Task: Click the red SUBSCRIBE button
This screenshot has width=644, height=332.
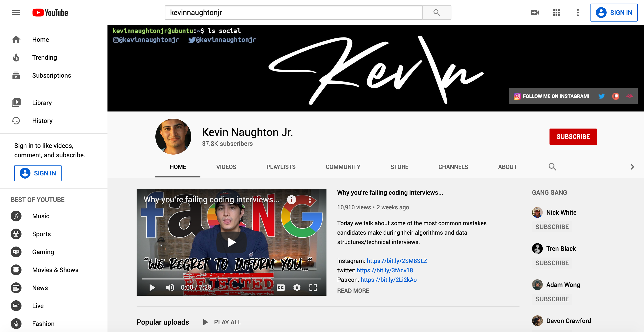Action: tap(573, 137)
